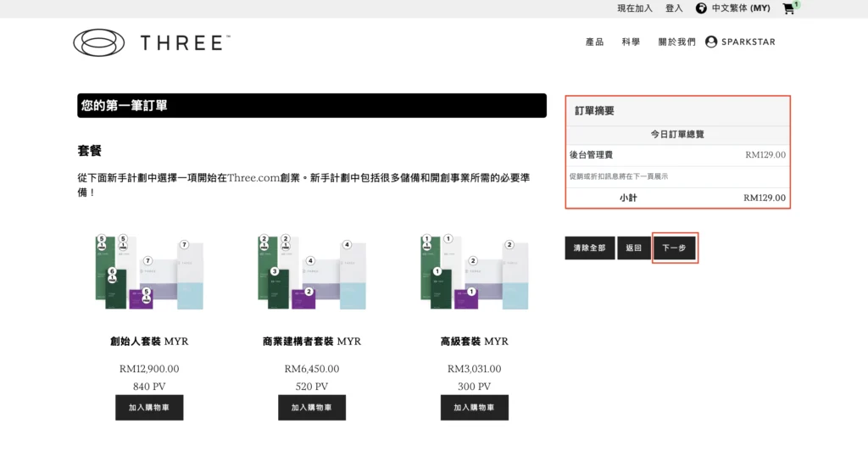This screenshot has width=868, height=468.
Task: Click the RM12,900.00 price
Action: tap(149, 369)
